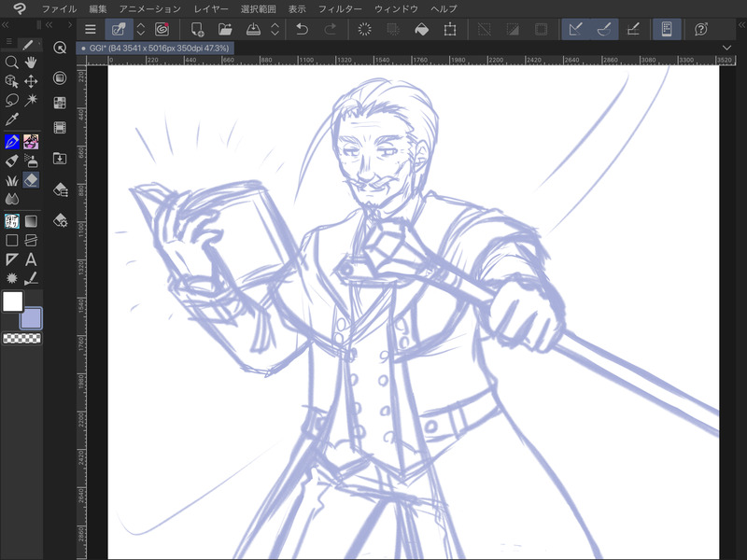Open the アニメーション menu
This screenshot has width=747, height=560.
[x=150, y=8]
